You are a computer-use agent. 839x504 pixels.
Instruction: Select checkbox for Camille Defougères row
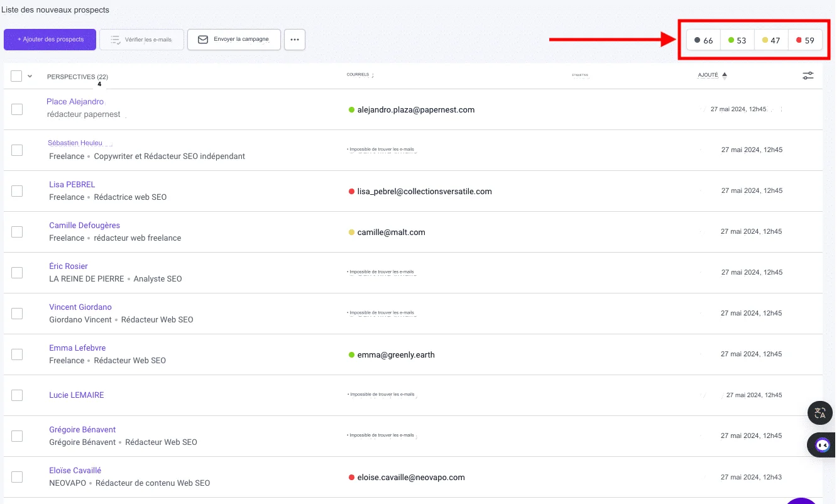coord(17,232)
